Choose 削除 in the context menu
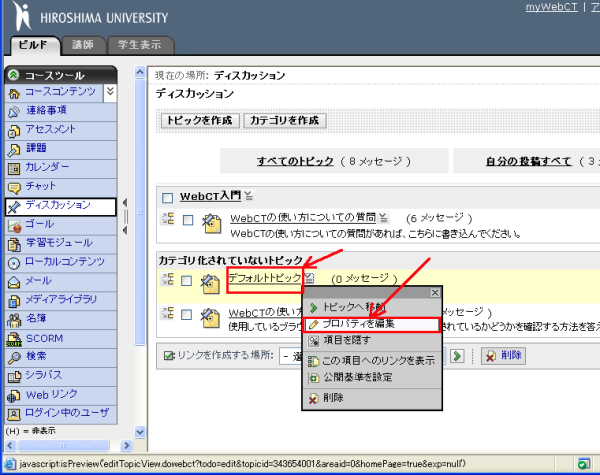The image size is (600, 475). pos(372,398)
